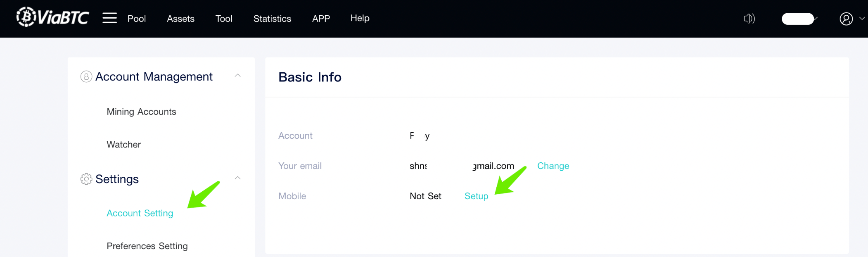Open the hamburger navigation menu
This screenshot has width=868, height=257.
109,18
